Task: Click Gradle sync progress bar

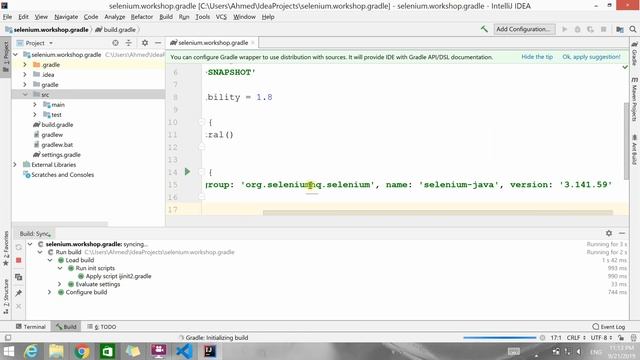Action: pyautogui.click(x=499, y=338)
